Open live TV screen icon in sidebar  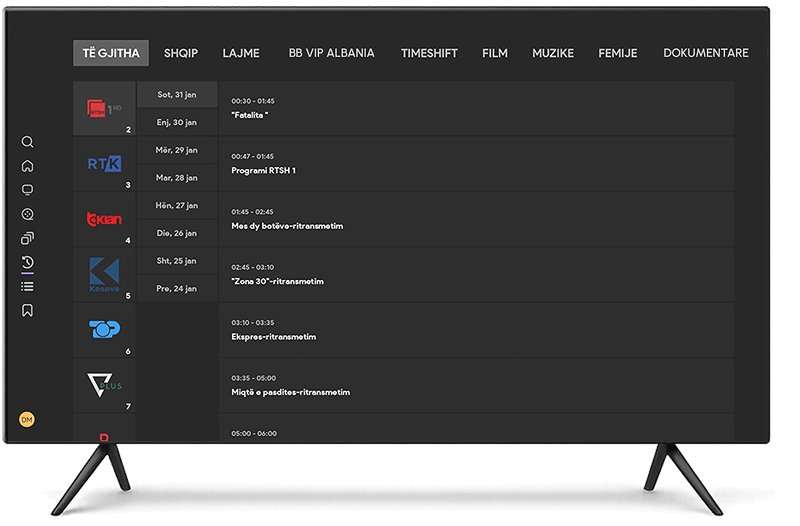pyautogui.click(x=28, y=190)
